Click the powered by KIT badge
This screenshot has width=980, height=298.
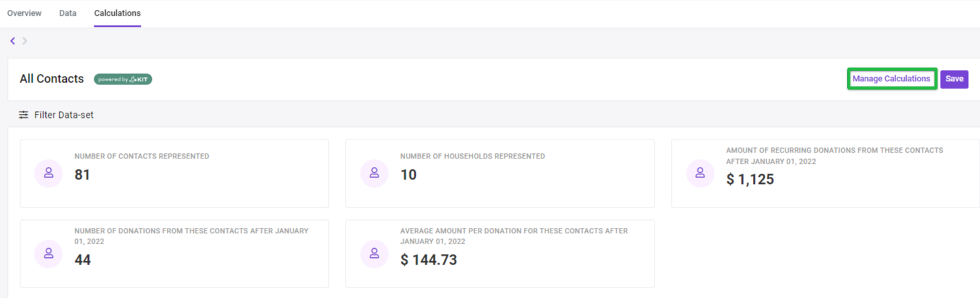coord(123,79)
